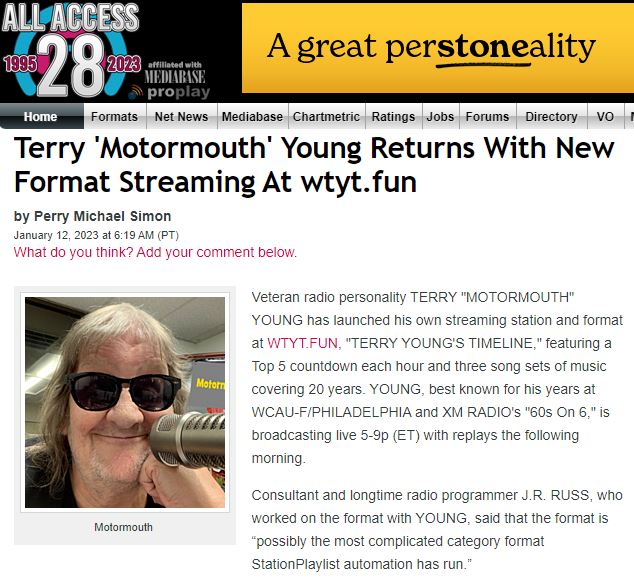Image resolution: width=634 pixels, height=581 pixels.
Task: Click the article headline about Terry Young
Action: pos(314,165)
